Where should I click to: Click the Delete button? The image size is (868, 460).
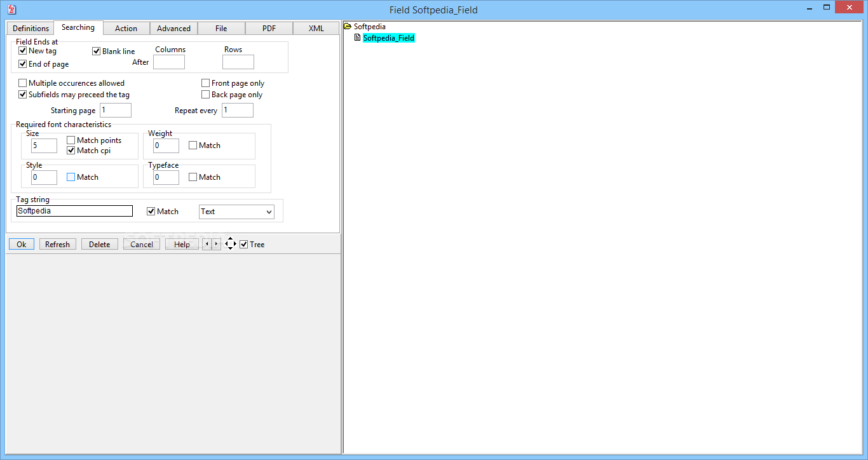(x=100, y=244)
